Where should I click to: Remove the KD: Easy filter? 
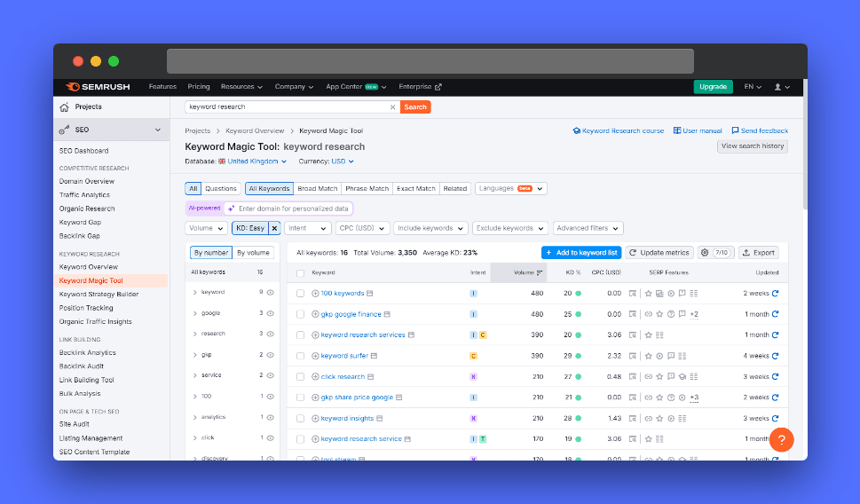coord(275,228)
